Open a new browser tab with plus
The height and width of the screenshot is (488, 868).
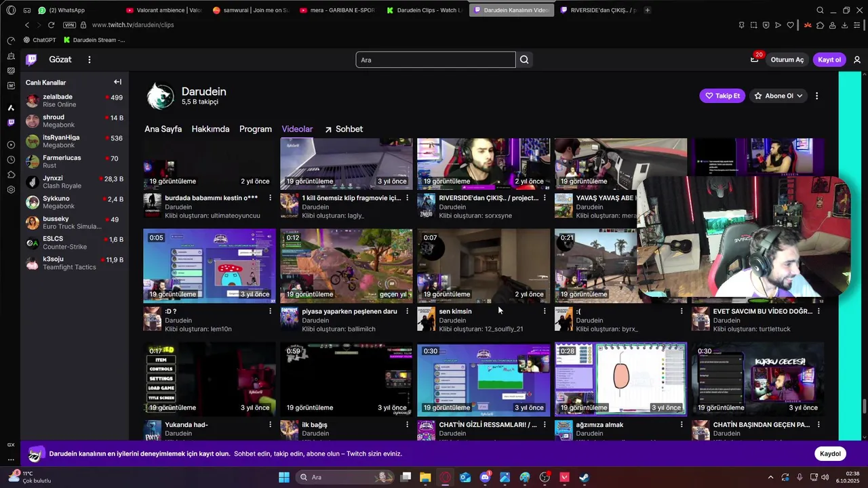pos(648,10)
